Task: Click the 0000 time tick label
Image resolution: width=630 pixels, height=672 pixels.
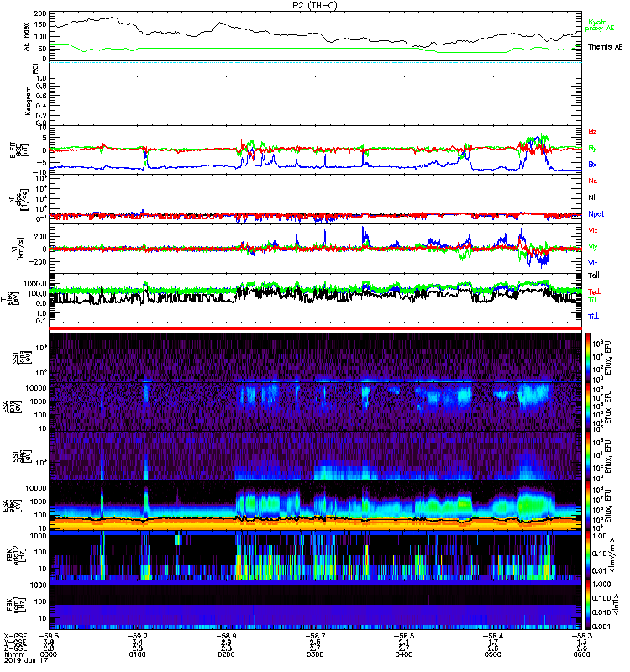Action: click(49, 654)
